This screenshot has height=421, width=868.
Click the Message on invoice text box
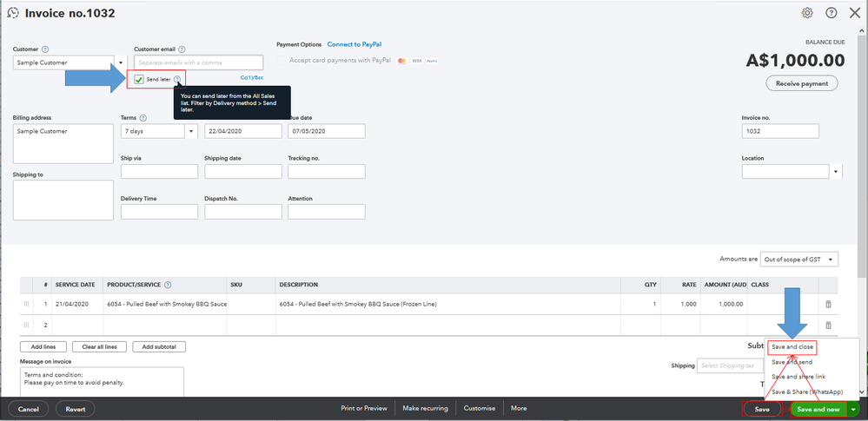[102, 382]
